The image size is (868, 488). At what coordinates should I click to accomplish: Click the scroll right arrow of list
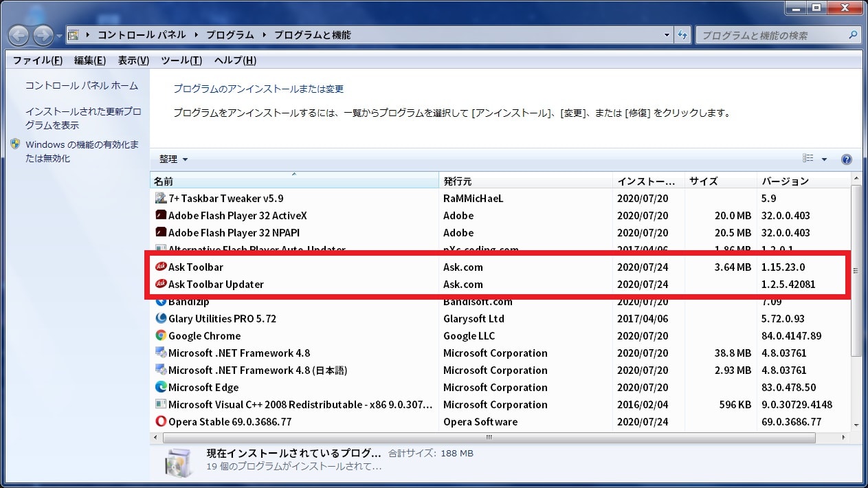pos(844,437)
